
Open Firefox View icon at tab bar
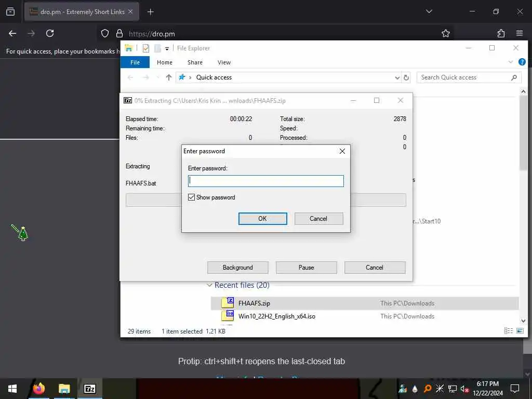10,11
